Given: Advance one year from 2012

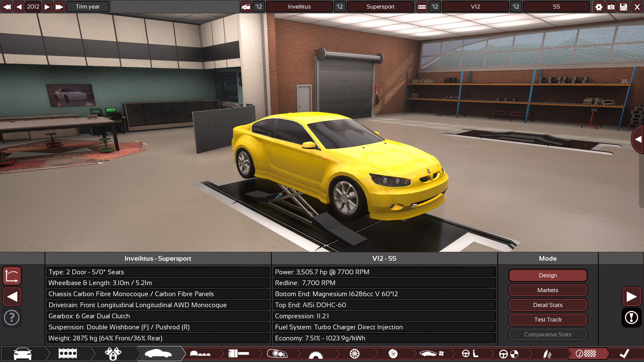Looking at the screenshot, I should tap(47, 7).
